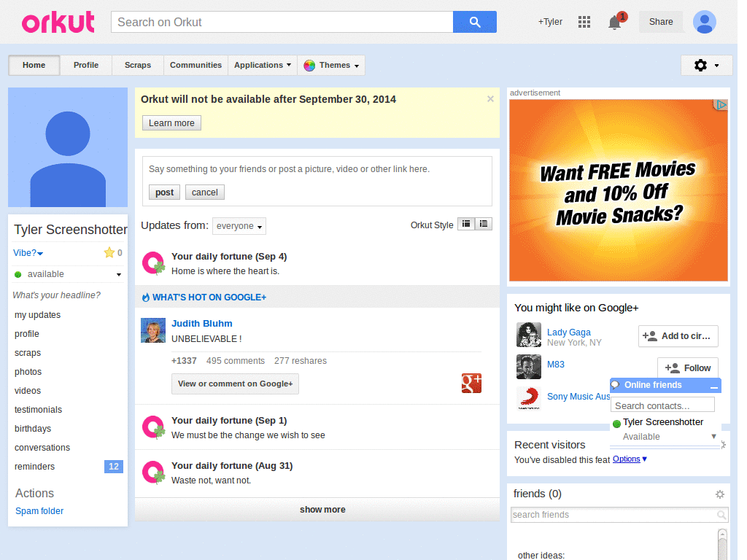The height and width of the screenshot is (560, 747).
Task: Click the star rating icon
Action: click(x=109, y=252)
